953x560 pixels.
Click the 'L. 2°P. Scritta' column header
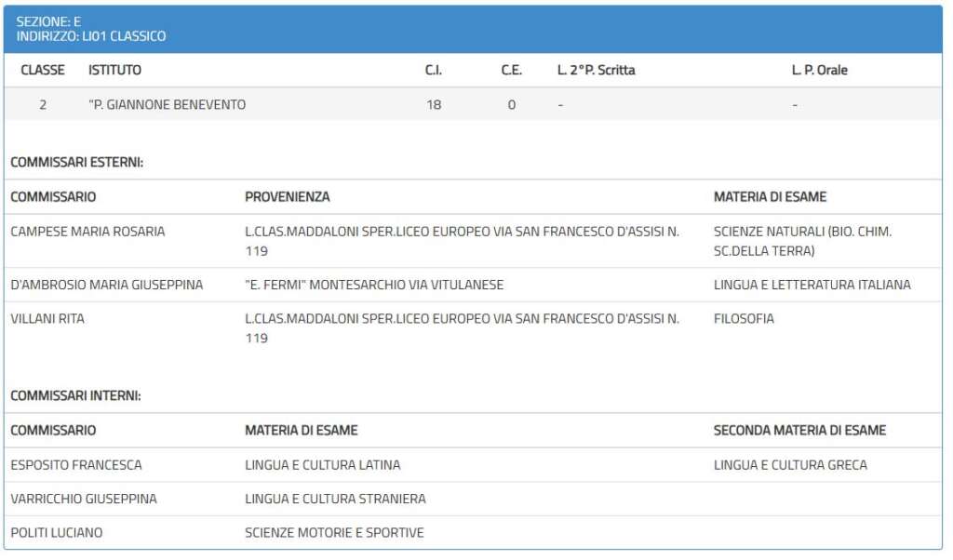click(x=597, y=70)
